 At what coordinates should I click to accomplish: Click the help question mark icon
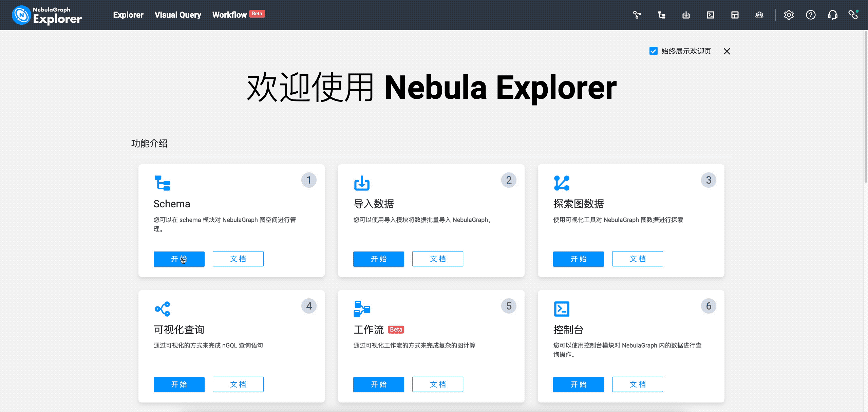pos(811,15)
